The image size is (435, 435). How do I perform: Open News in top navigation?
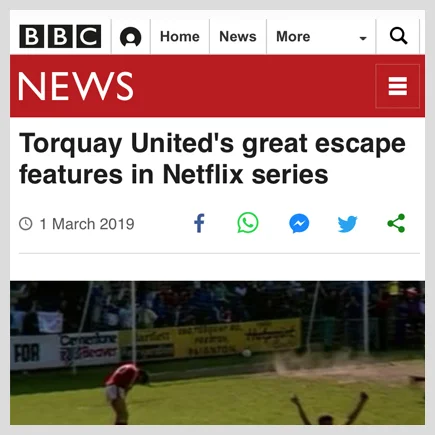(238, 36)
